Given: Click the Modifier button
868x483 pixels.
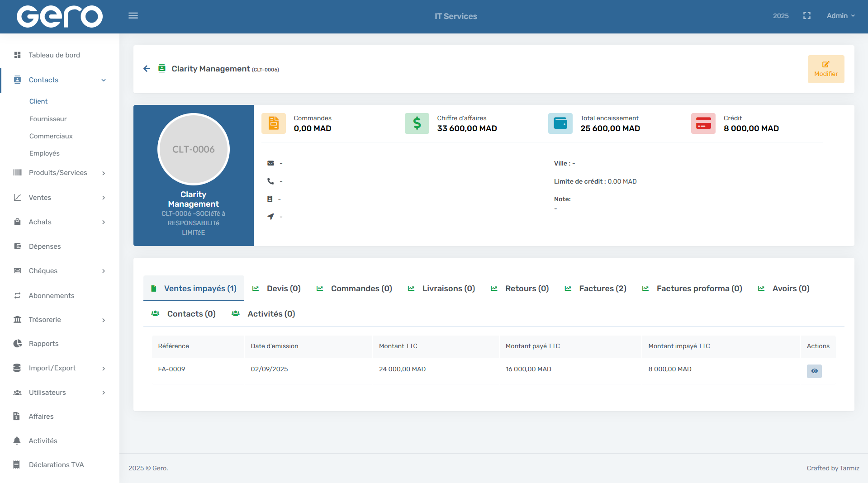Looking at the screenshot, I should pyautogui.click(x=825, y=69).
